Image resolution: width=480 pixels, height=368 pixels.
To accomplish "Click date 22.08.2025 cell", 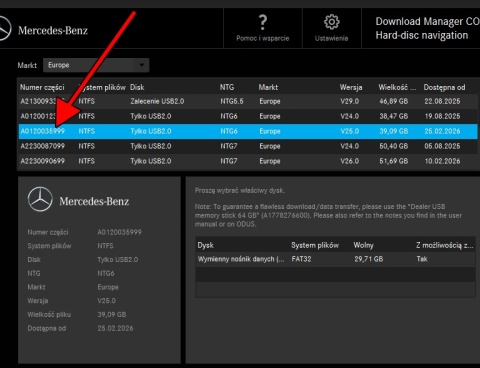I will [442, 101].
